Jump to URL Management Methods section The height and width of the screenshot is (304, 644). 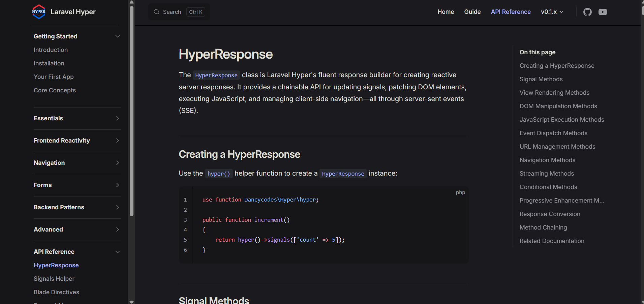click(557, 147)
